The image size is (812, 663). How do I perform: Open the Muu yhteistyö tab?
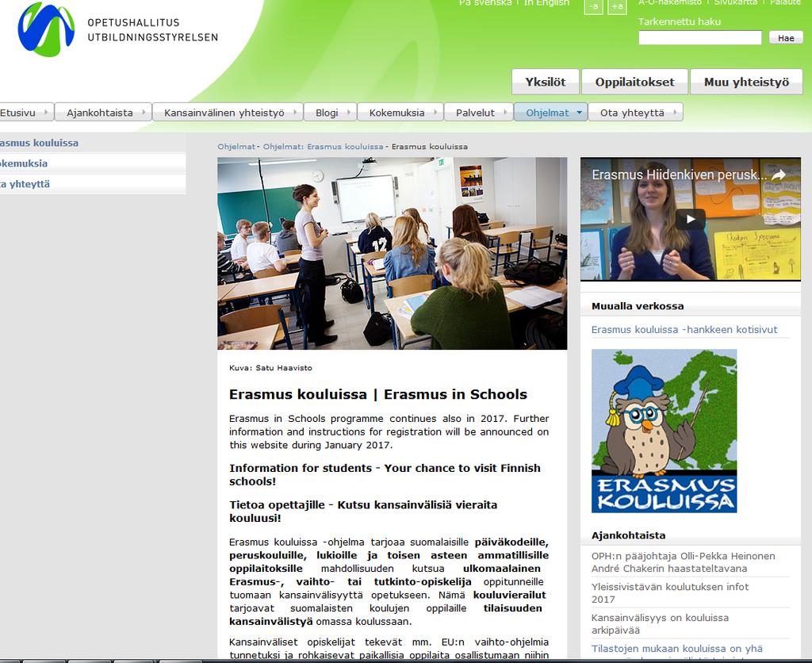(746, 82)
